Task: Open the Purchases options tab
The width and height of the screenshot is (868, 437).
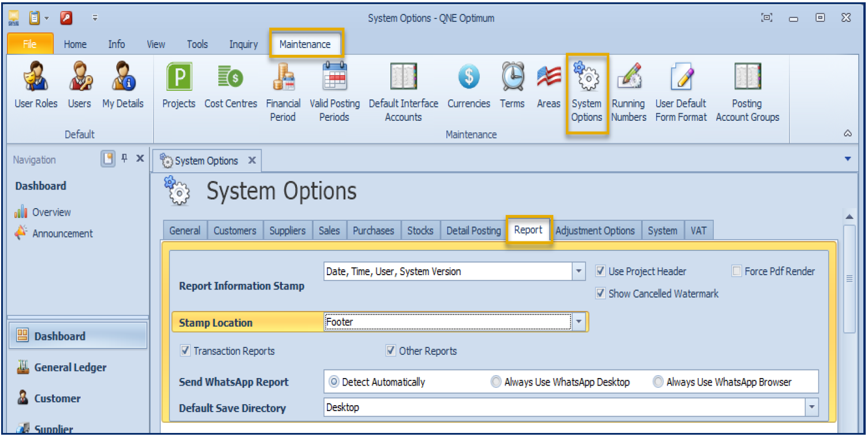Action: coord(373,231)
